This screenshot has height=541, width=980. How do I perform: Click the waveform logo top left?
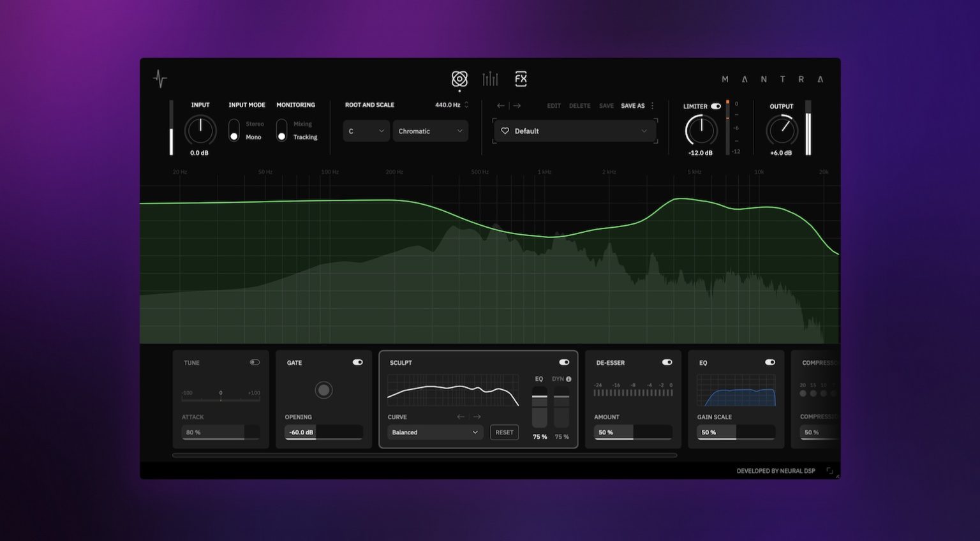click(x=160, y=78)
